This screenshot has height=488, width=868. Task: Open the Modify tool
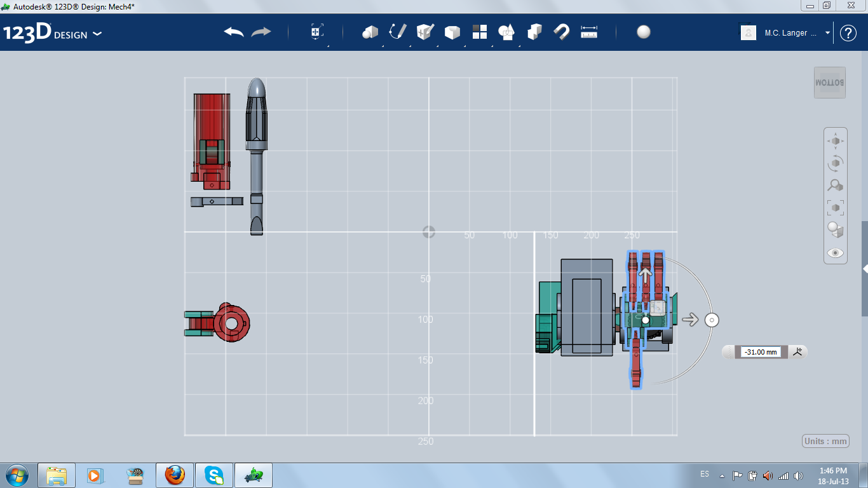452,32
